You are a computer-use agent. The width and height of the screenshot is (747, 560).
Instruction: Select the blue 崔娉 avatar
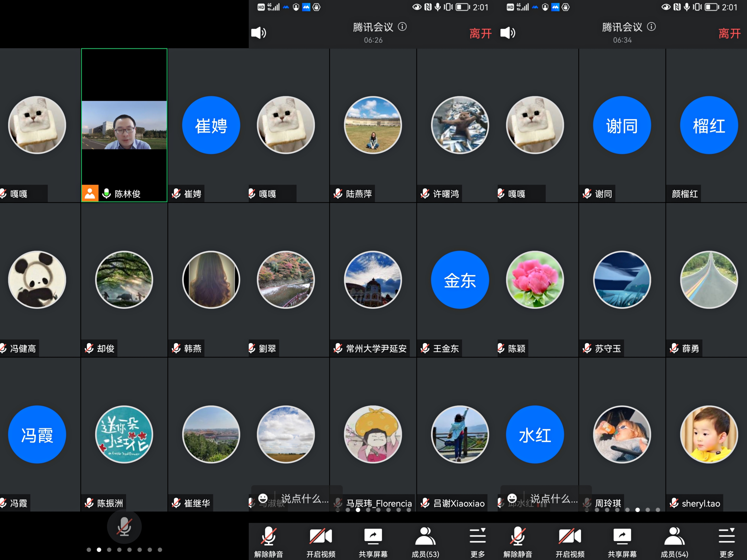pos(211,125)
